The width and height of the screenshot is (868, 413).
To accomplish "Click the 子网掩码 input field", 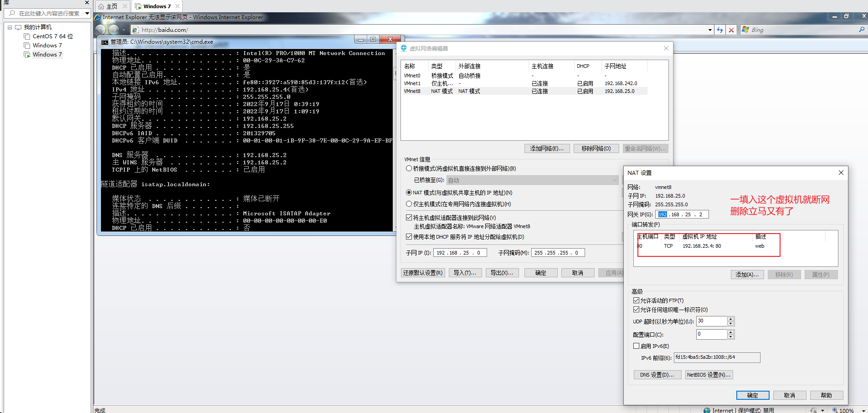I will pyautogui.click(x=558, y=253).
